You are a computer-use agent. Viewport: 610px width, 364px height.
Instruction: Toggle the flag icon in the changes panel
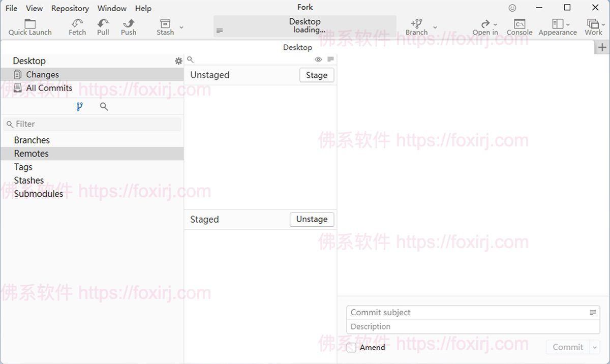330,59
